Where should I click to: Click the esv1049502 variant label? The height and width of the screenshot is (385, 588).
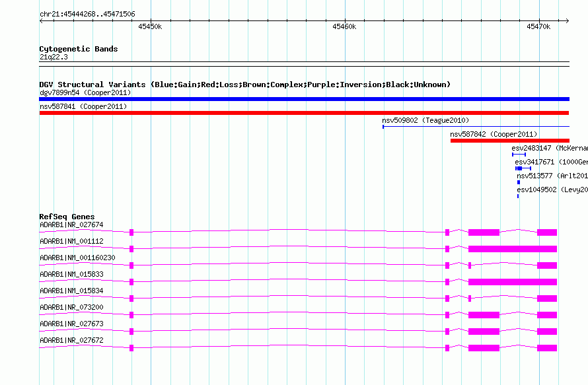(x=552, y=190)
